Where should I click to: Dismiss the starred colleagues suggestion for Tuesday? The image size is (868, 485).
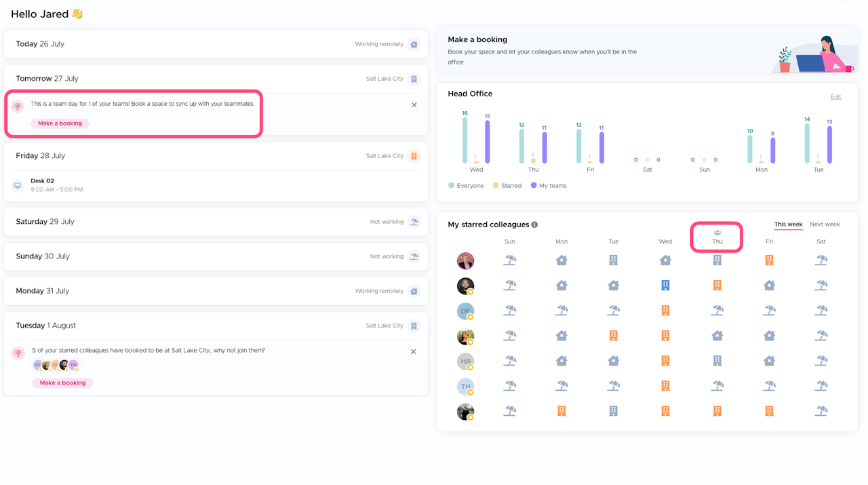(414, 351)
